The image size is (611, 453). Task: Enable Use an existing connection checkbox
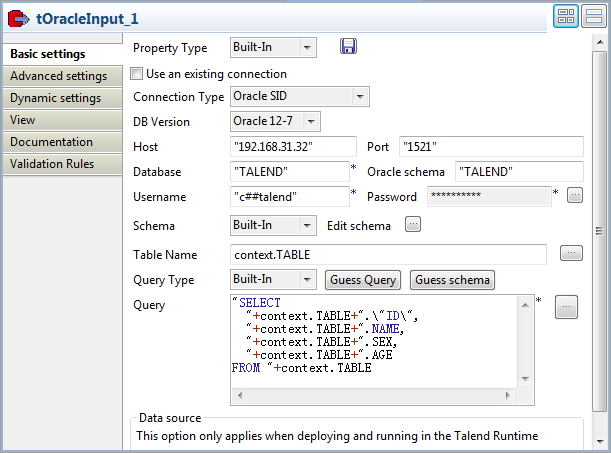tap(137, 74)
